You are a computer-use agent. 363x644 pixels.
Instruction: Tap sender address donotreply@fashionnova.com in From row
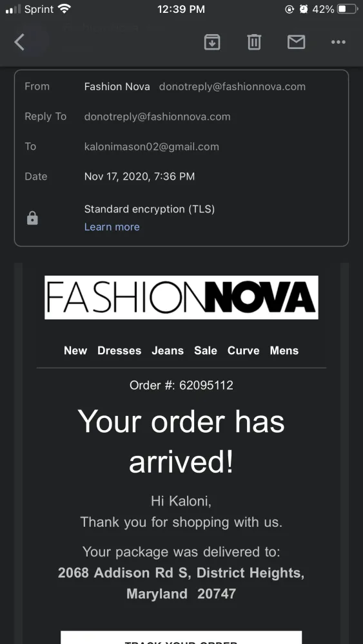[x=232, y=87]
